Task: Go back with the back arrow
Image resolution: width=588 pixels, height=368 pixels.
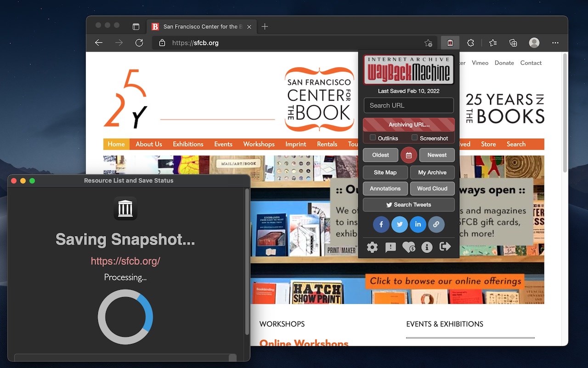Action: 99,43
